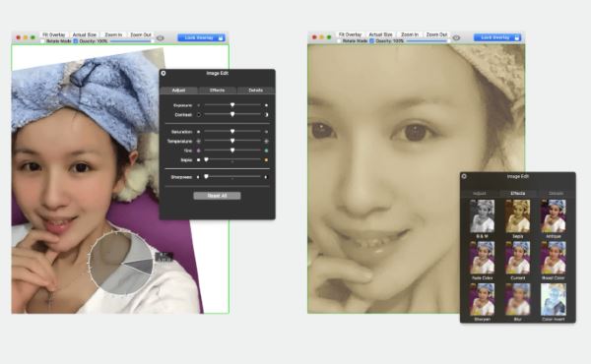Click Zoom In in the right window toolbar
591x364 pixels.
[410, 34]
